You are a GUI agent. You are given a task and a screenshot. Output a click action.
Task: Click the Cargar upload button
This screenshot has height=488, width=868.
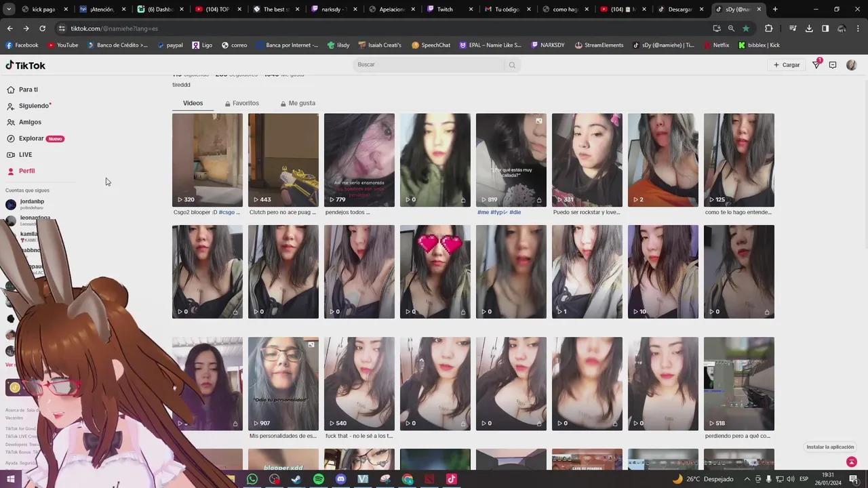(786, 64)
